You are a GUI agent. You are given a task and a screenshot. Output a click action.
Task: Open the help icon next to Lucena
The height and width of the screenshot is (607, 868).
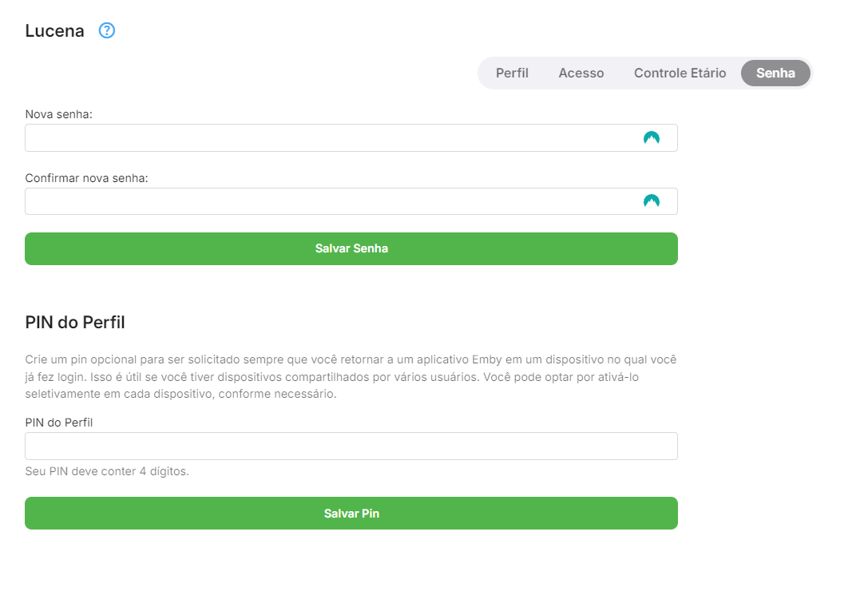click(x=107, y=30)
